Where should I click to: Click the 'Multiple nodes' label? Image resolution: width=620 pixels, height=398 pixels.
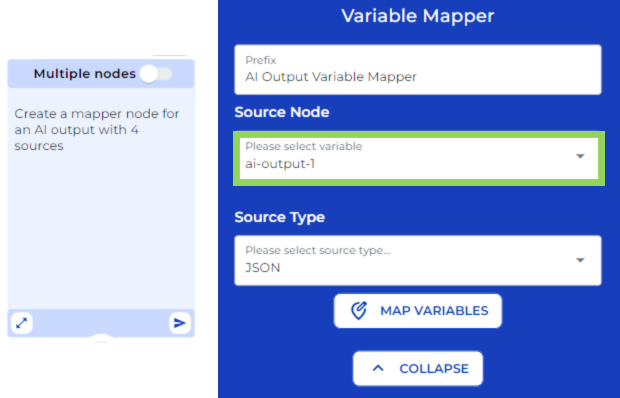coord(85,74)
